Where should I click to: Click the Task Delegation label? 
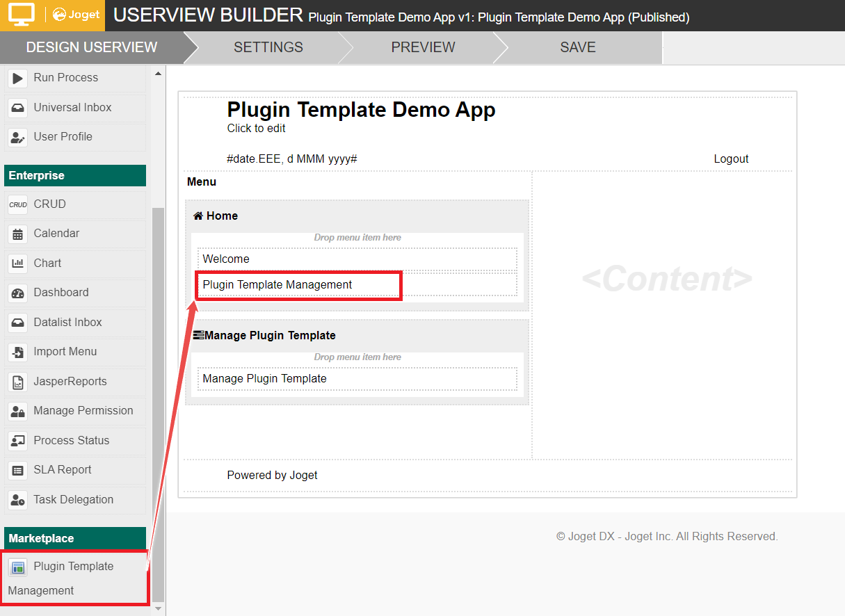pos(74,500)
